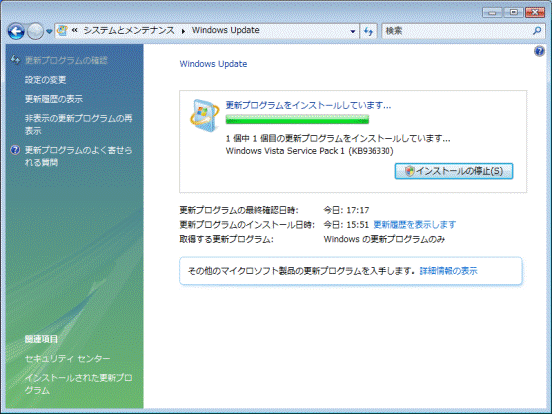Open help with the blue question mark icon

pos(539,51)
